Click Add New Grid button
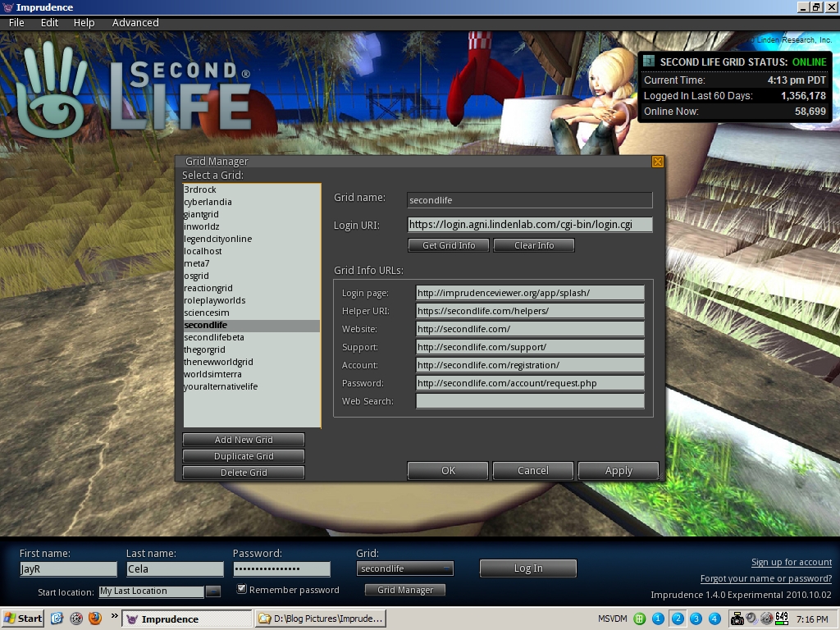Image resolution: width=840 pixels, height=630 pixels. 244,440
